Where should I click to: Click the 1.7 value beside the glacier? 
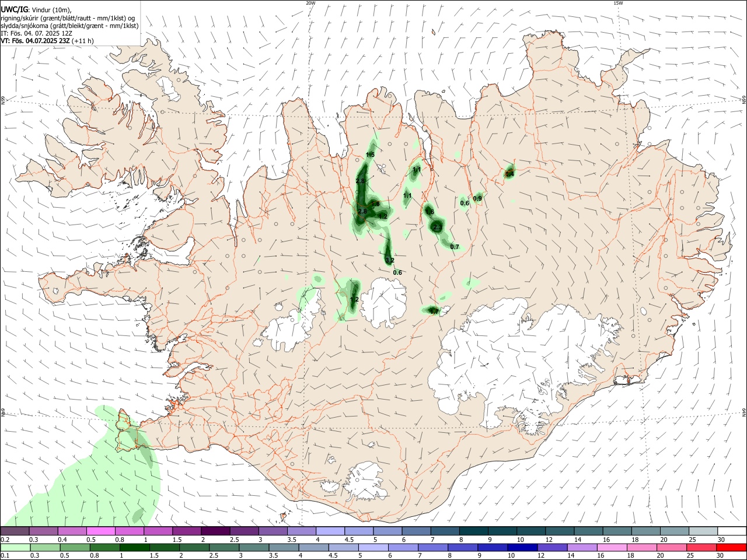coord(434,311)
